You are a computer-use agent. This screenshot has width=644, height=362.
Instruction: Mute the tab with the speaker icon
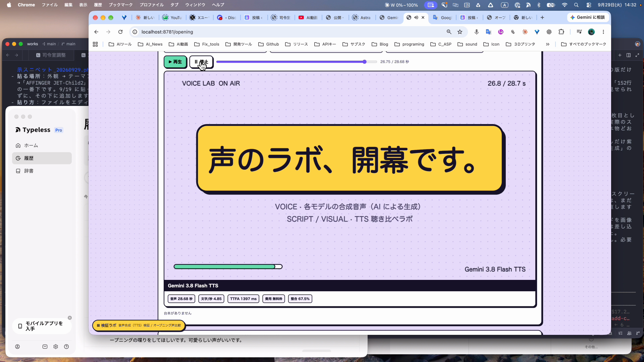(x=416, y=17)
